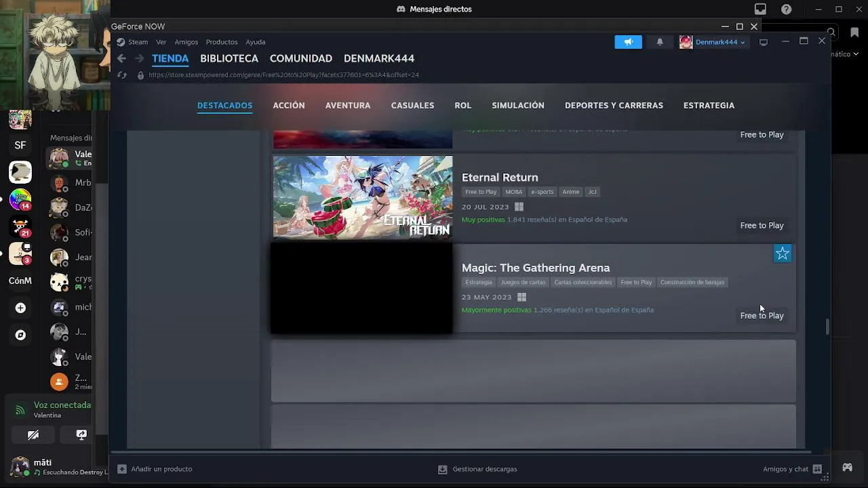Screen dimensions: 868x488
Task: Open Discord help question mark icon
Action: click(787, 9)
